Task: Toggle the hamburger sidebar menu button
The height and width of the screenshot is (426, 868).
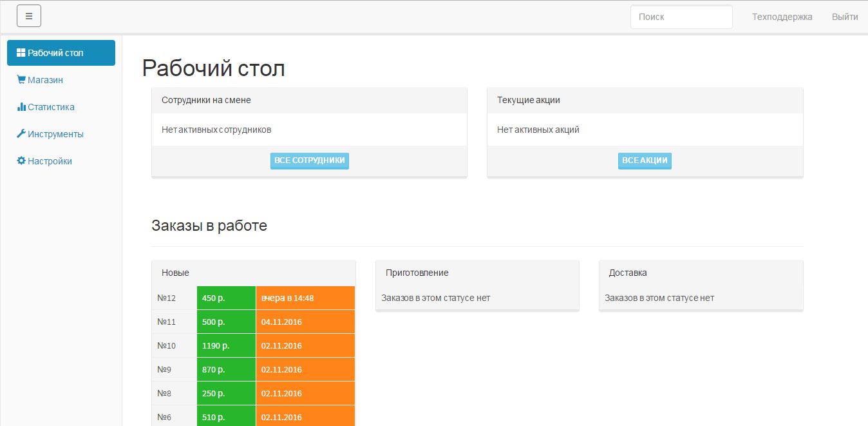Action: [29, 16]
